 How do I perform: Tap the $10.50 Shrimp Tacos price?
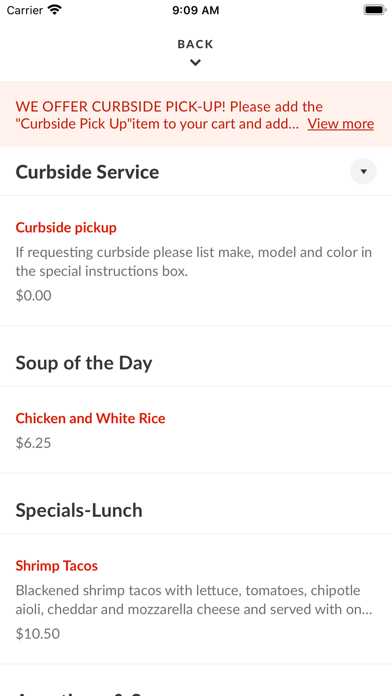(38, 633)
